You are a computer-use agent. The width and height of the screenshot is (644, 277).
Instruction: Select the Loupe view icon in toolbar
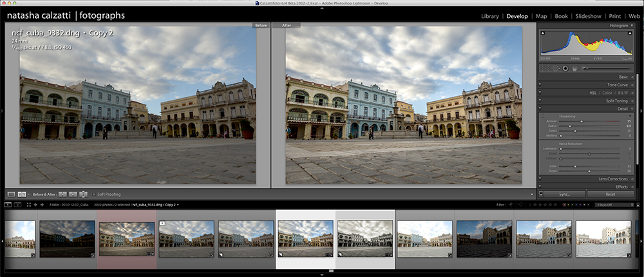point(11,195)
